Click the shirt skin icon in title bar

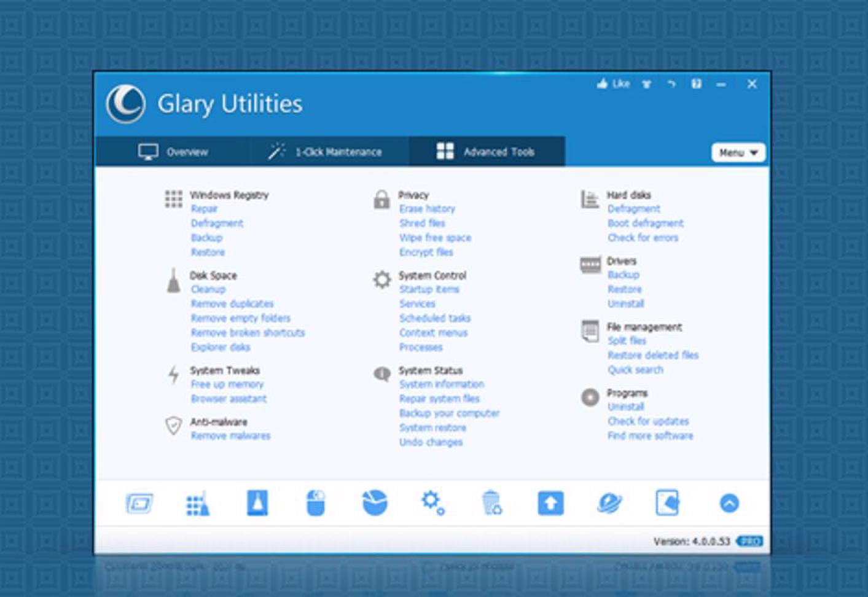646,84
